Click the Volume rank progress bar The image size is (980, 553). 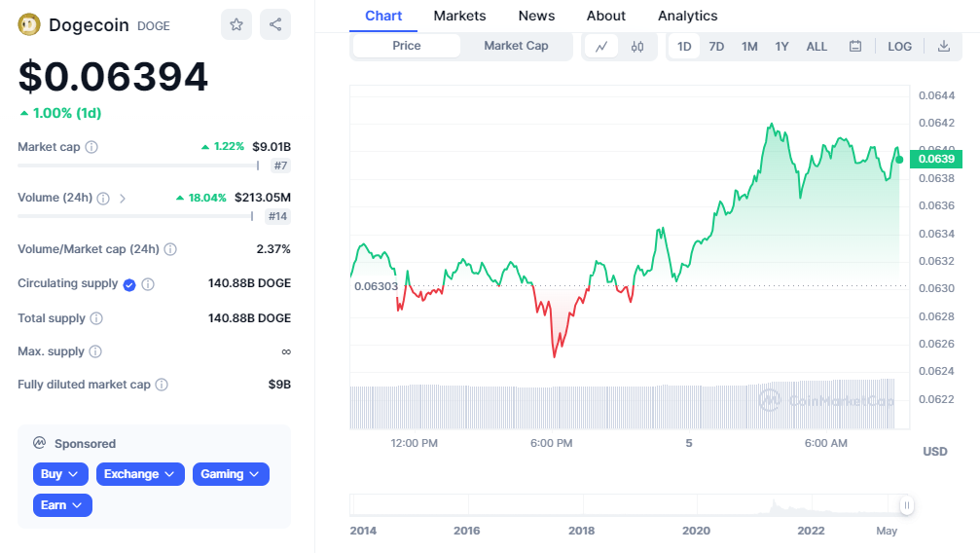[x=135, y=216]
